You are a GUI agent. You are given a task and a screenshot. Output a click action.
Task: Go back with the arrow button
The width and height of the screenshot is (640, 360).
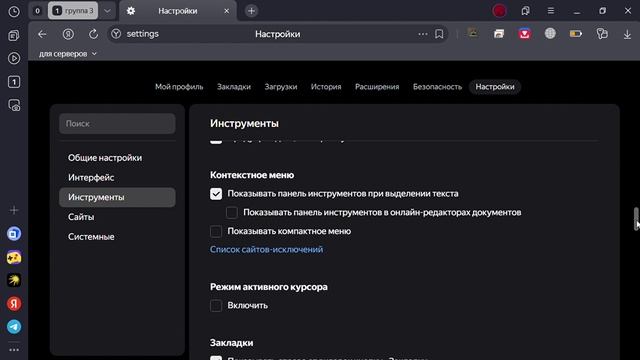pos(42,34)
